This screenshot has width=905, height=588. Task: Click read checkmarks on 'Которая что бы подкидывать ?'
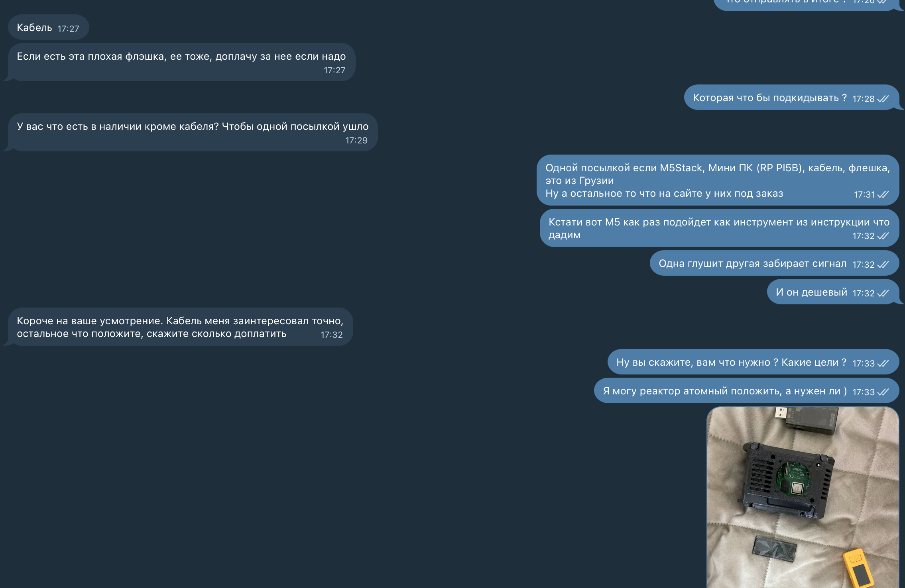[883, 99]
